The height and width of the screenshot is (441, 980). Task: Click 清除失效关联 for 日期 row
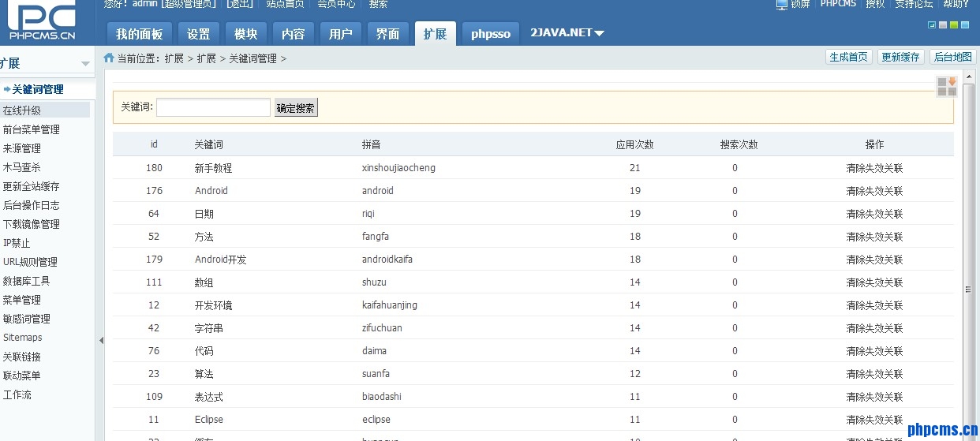[x=874, y=214]
